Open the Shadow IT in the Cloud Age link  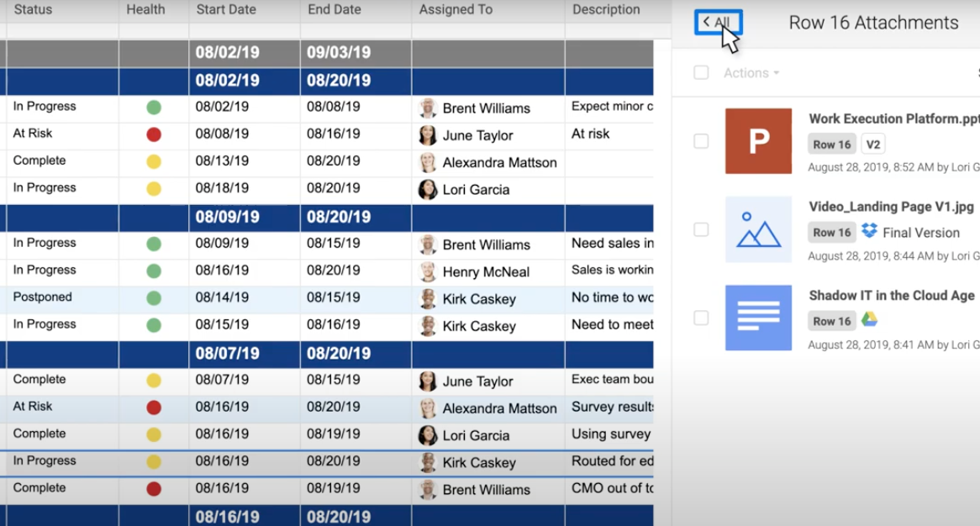[891, 295]
